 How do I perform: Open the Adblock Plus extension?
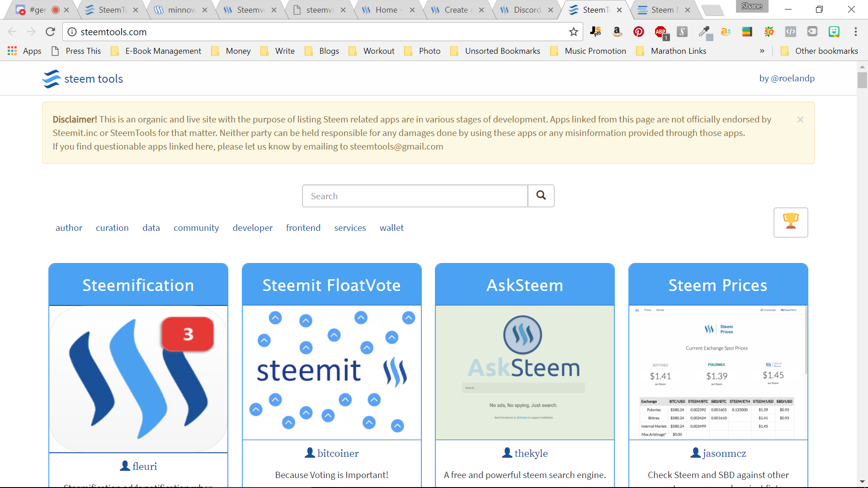[661, 32]
